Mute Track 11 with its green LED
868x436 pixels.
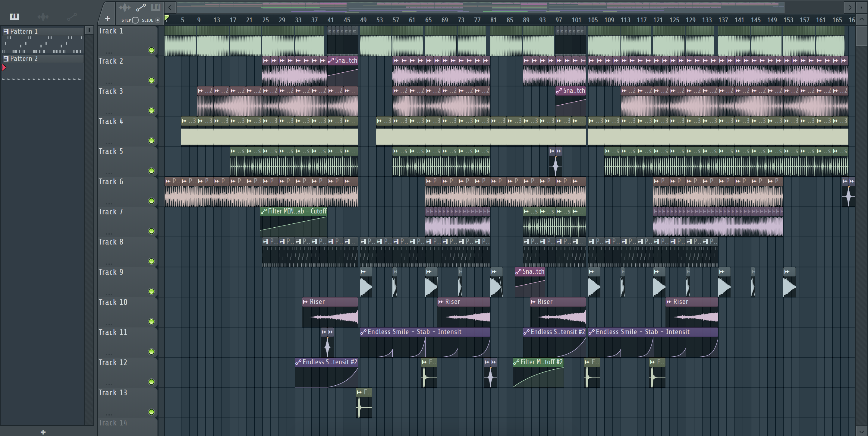click(x=151, y=352)
